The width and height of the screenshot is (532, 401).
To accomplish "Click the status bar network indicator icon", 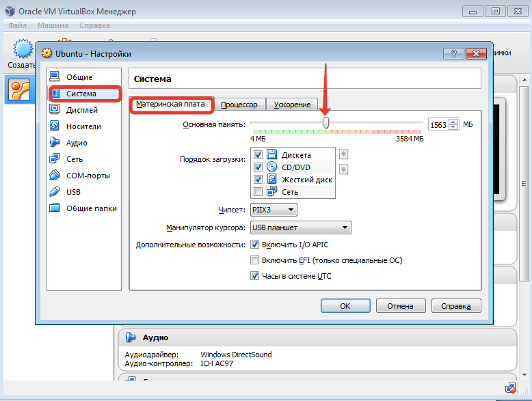I will point(511,388).
